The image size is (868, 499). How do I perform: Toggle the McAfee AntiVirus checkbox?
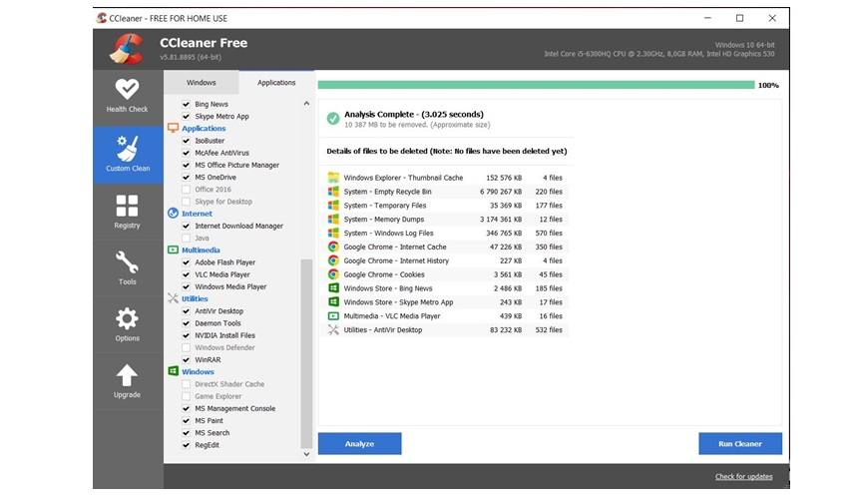pos(186,153)
